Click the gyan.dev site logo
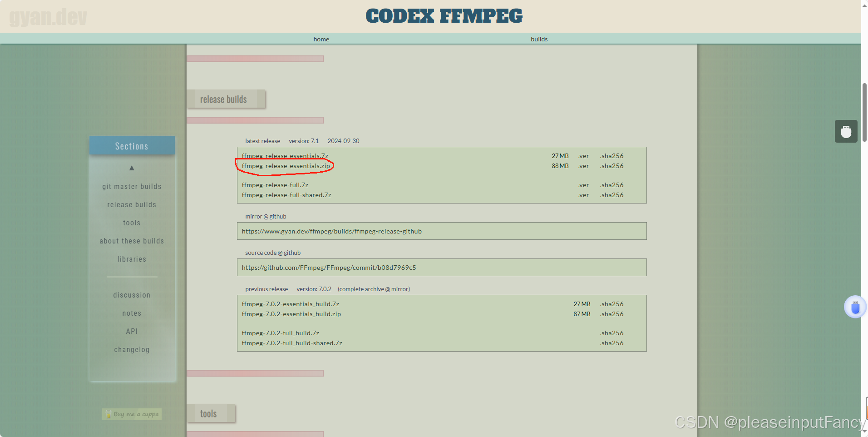This screenshot has height=437, width=868. [x=48, y=17]
